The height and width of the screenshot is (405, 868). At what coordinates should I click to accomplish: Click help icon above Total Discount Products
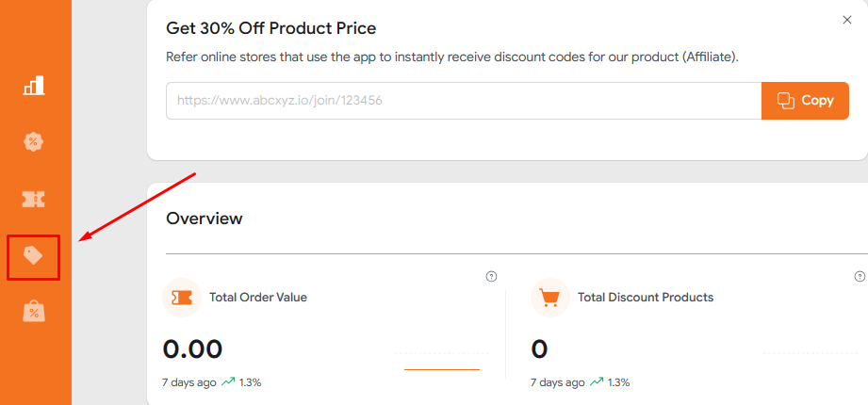pyautogui.click(x=859, y=276)
